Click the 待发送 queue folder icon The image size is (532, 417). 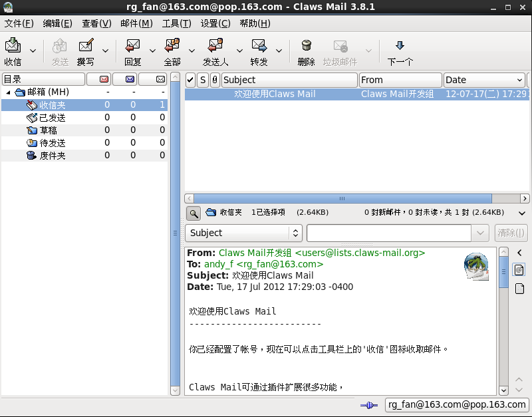pyautogui.click(x=32, y=143)
